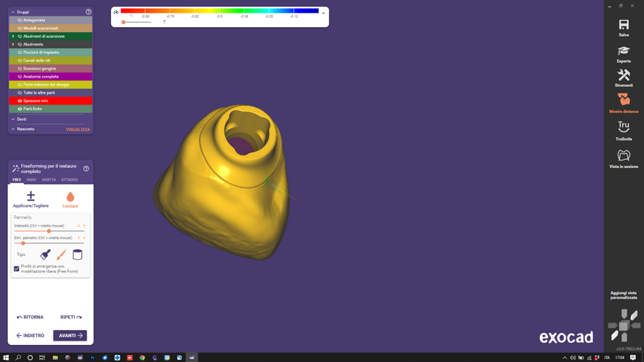Open help for Freeforming panel
The image size is (644, 362).
[86, 169]
